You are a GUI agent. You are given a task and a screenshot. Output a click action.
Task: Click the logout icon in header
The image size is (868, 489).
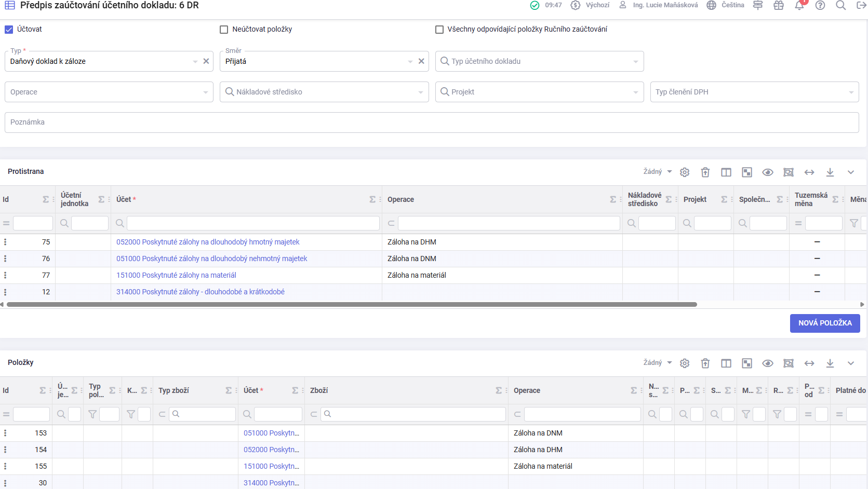[861, 6]
